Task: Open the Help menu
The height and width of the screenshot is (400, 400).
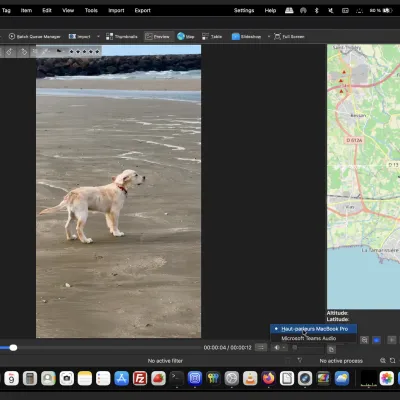Action: (270, 10)
